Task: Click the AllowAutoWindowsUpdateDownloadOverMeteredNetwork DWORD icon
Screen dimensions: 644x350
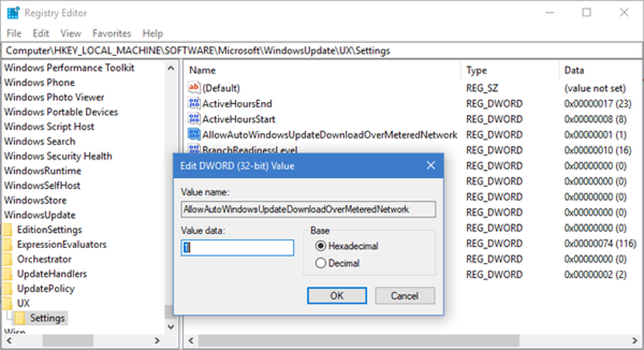Action: [193, 134]
